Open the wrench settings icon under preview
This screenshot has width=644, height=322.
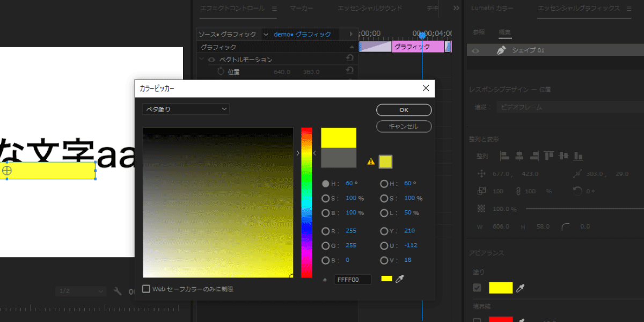click(118, 291)
